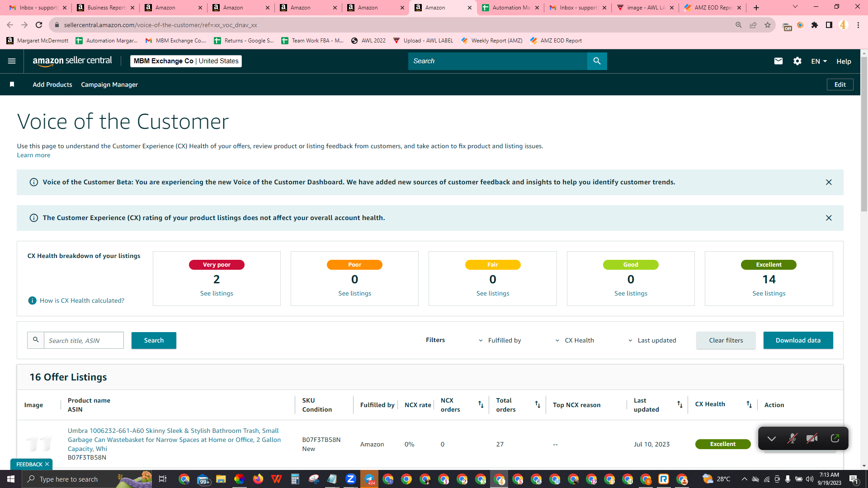Expand the CX Health filter
This screenshot has width=868, height=488.
pyautogui.click(x=574, y=340)
